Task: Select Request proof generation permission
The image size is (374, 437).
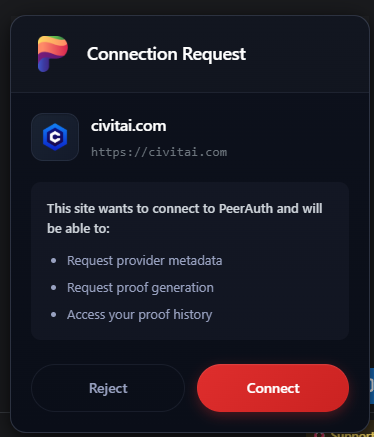Action: [140, 288]
